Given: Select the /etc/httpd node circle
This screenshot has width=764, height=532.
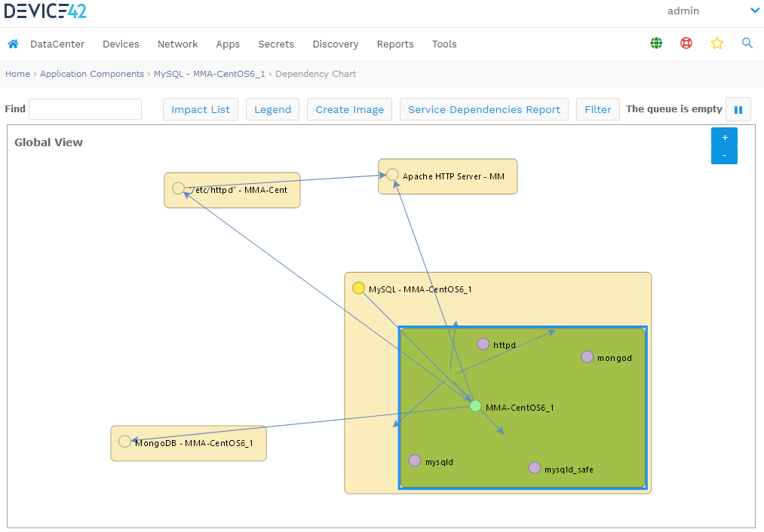Looking at the screenshot, I should click(178, 188).
